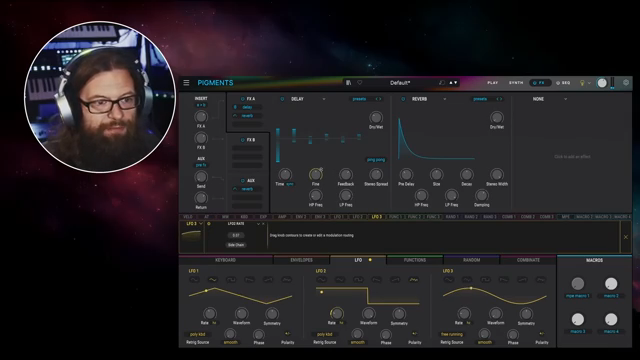Screen dimensions: 640x360
Task: Open LFO 3 Retrig Source free running menu
Action: 452,334
